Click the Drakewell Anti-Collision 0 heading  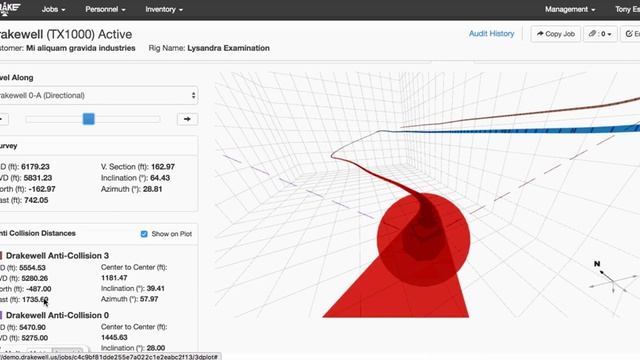pyautogui.click(x=57, y=315)
